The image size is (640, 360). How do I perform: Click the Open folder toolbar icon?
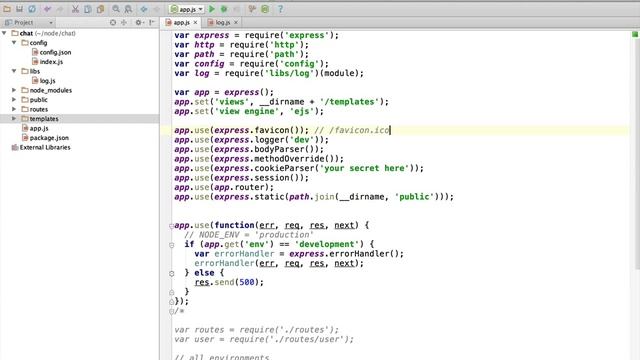coord(7,9)
